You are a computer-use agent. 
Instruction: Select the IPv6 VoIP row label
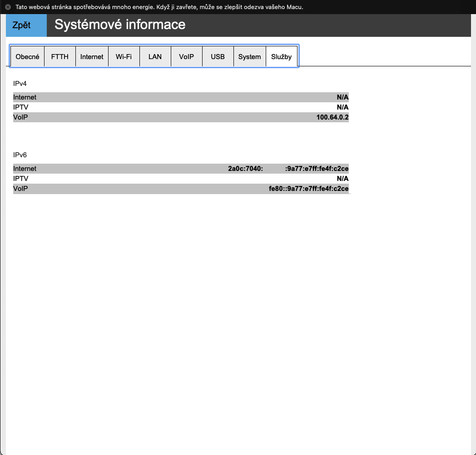[20, 189]
